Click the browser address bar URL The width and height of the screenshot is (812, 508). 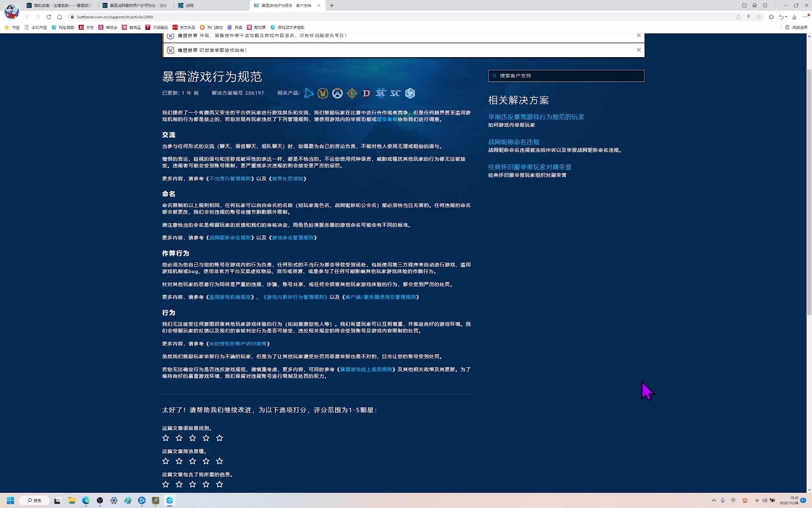point(115,17)
